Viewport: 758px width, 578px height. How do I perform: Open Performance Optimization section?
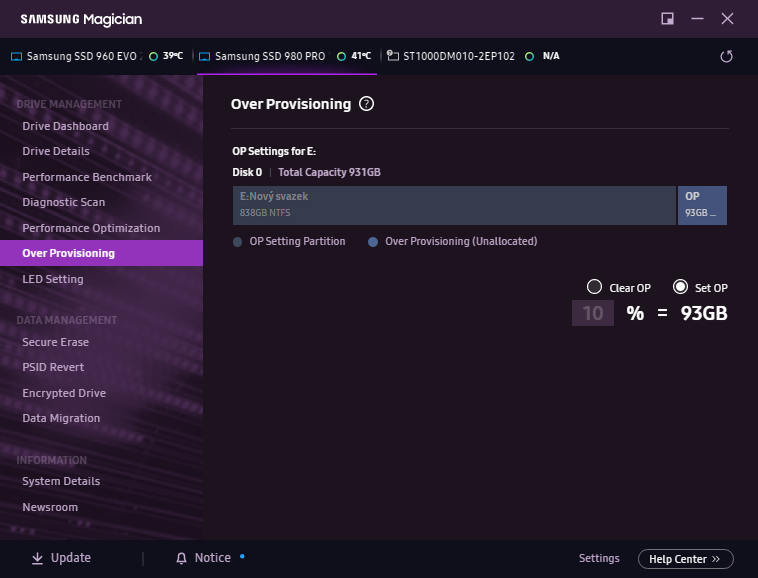tap(91, 228)
